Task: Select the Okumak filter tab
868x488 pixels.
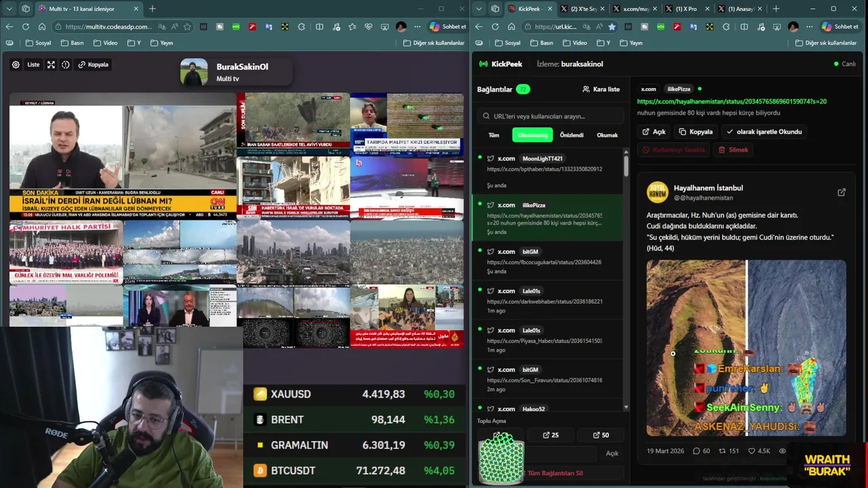Action: [607, 135]
